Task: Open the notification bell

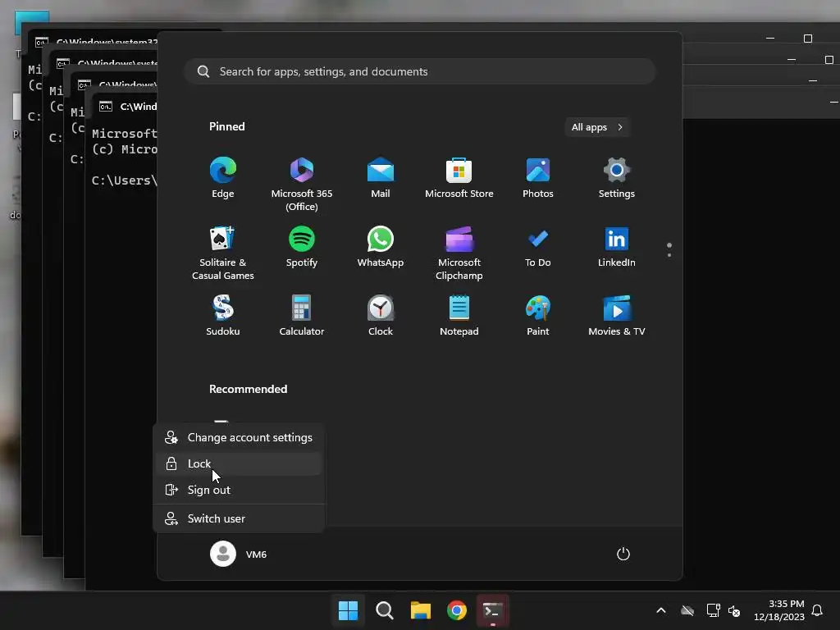Action: (x=817, y=610)
